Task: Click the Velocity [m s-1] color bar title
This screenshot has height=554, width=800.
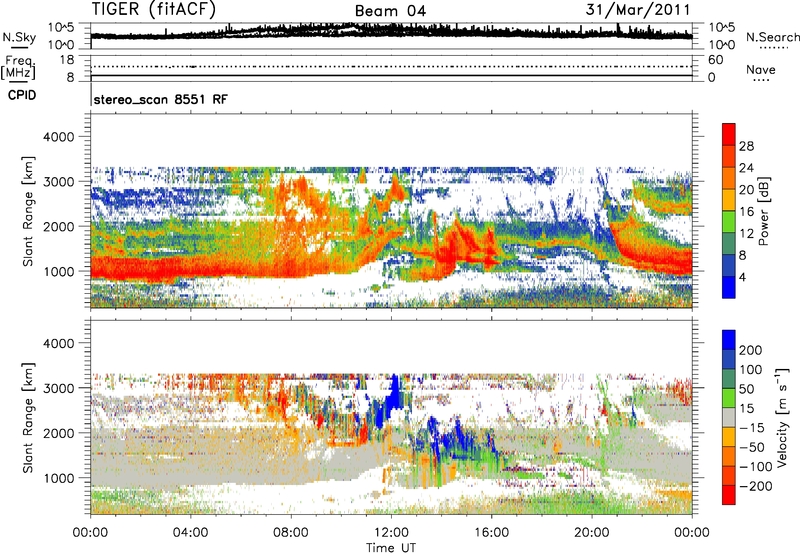Action: (782, 417)
